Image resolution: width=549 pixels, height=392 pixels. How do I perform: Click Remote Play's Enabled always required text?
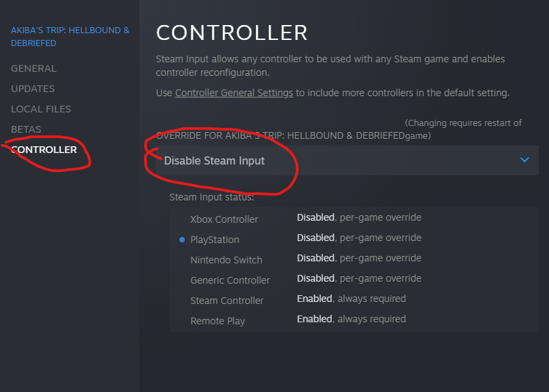(351, 319)
